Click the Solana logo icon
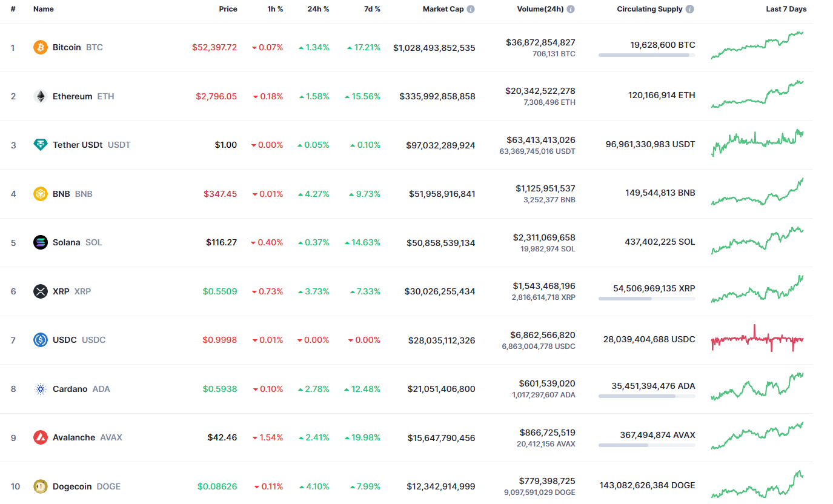The width and height of the screenshot is (833, 504). click(x=41, y=242)
